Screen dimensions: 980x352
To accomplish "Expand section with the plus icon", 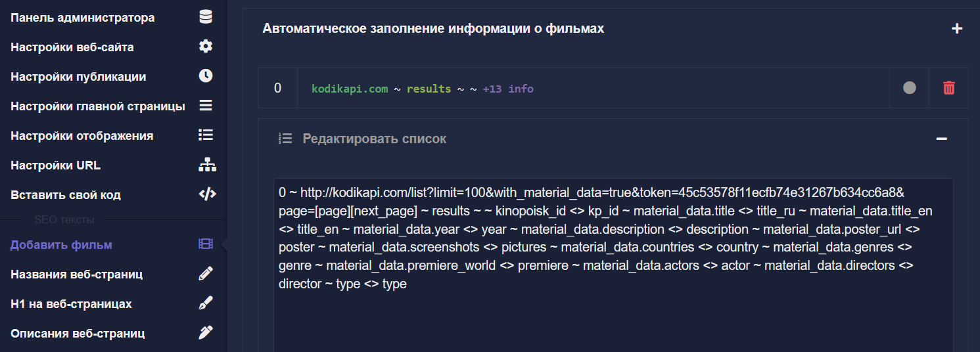I will [956, 29].
